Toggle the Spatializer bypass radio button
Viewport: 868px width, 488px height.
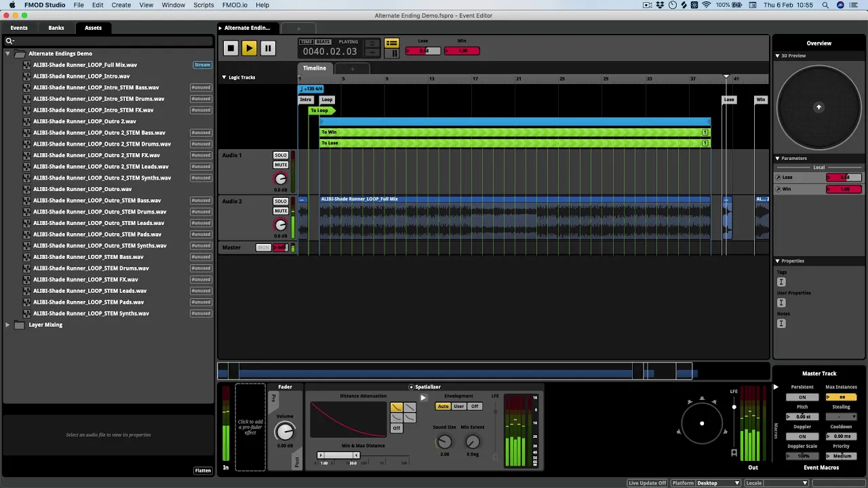[x=411, y=387]
